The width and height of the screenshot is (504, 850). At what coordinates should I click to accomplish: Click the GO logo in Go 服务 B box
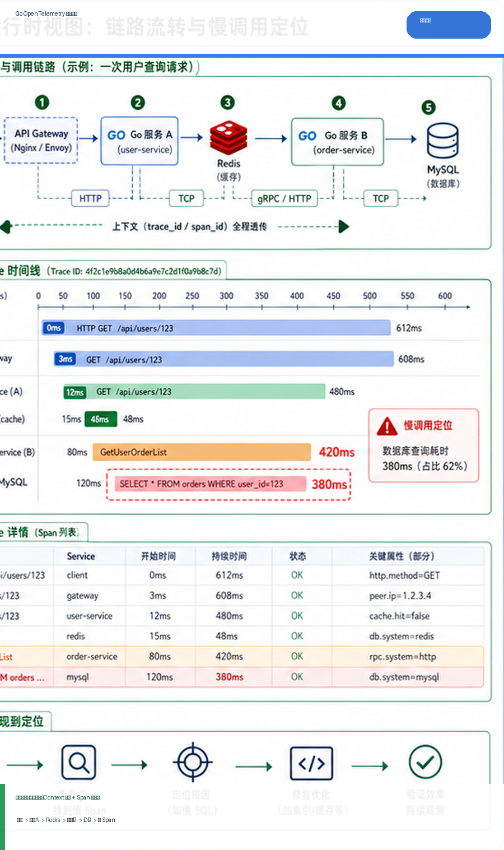coord(307,136)
